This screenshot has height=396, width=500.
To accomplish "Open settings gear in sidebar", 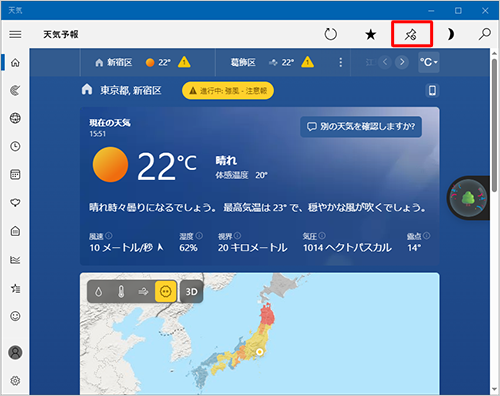I will (15, 381).
